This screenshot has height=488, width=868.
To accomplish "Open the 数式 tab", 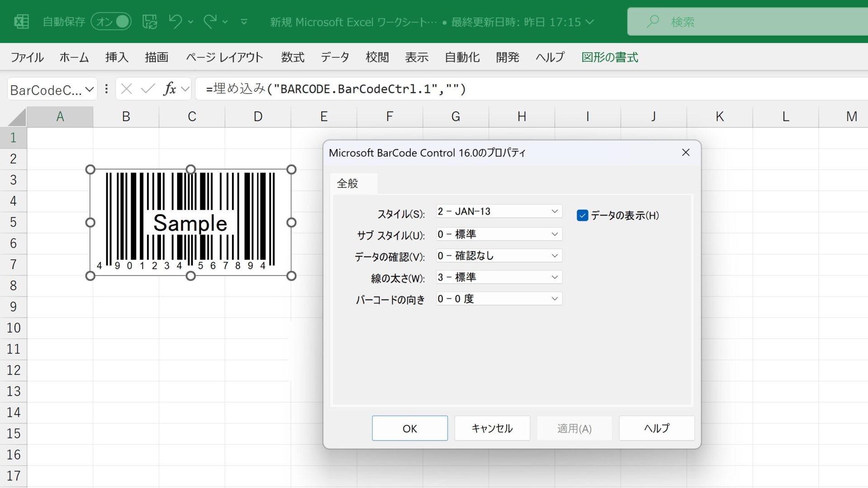I will click(292, 57).
